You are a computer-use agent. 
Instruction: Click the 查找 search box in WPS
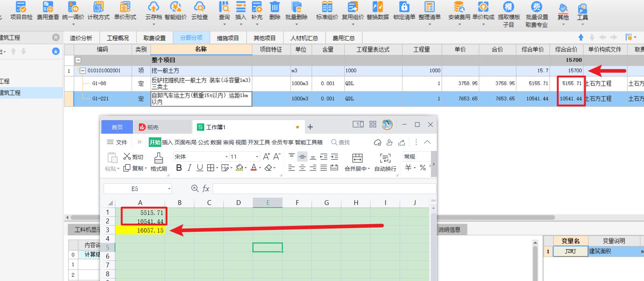[x=341, y=142]
